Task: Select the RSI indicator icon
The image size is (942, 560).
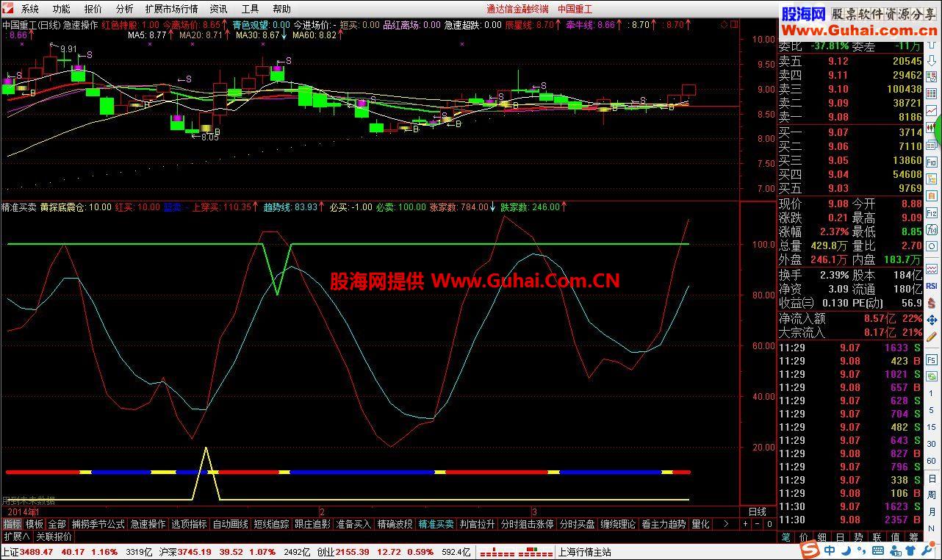Action: [931, 285]
